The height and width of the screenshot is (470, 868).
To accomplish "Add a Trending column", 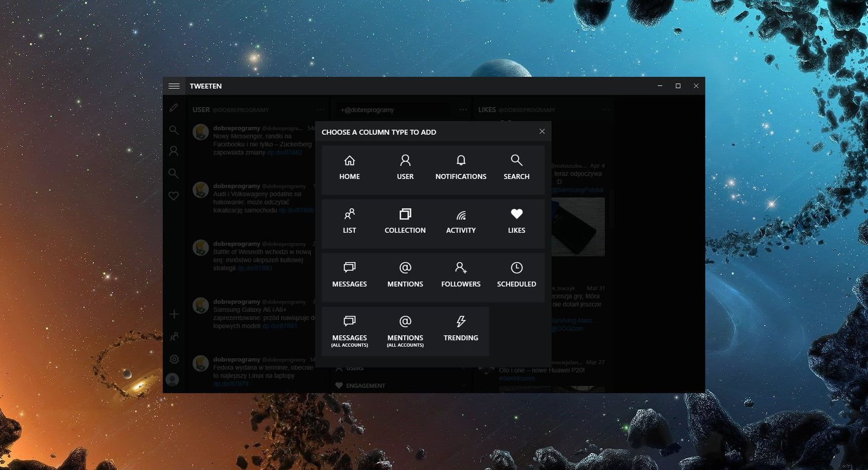I will click(x=461, y=331).
